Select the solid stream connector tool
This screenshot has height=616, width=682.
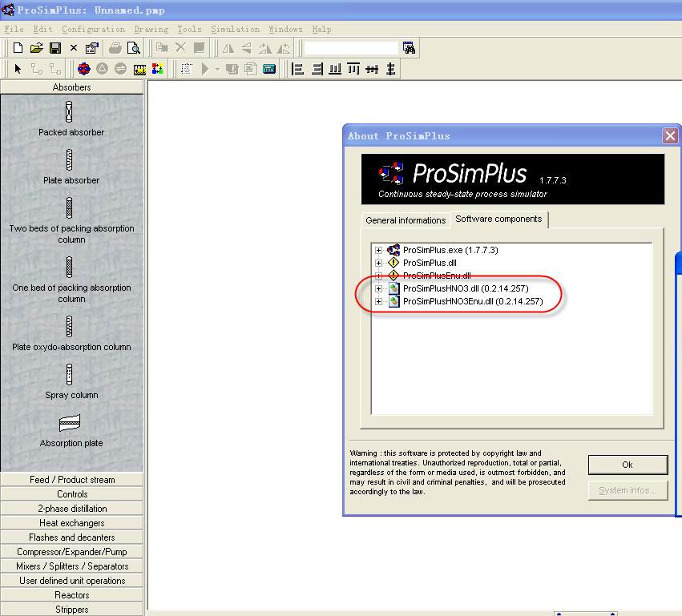pyautogui.click(x=37, y=69)
